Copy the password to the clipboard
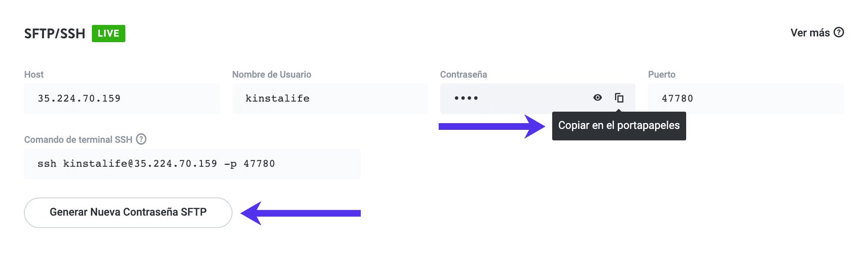The image size is (868, 253). point(619,98)
